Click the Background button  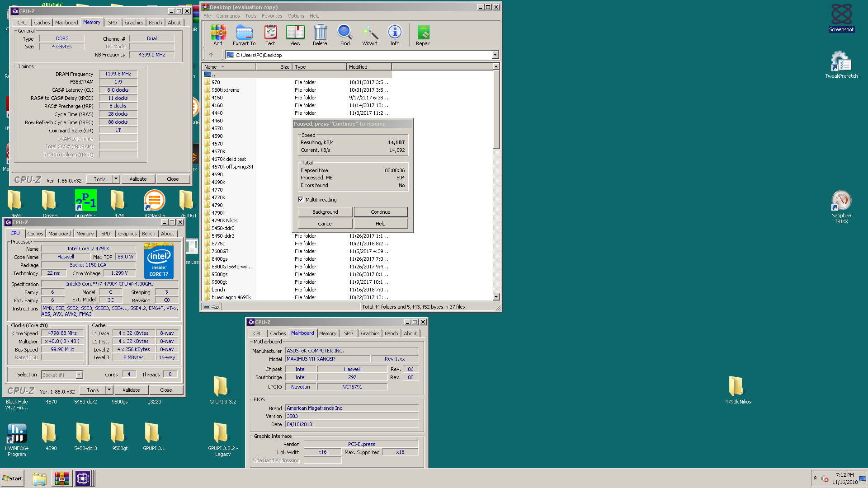click(325, 212)
